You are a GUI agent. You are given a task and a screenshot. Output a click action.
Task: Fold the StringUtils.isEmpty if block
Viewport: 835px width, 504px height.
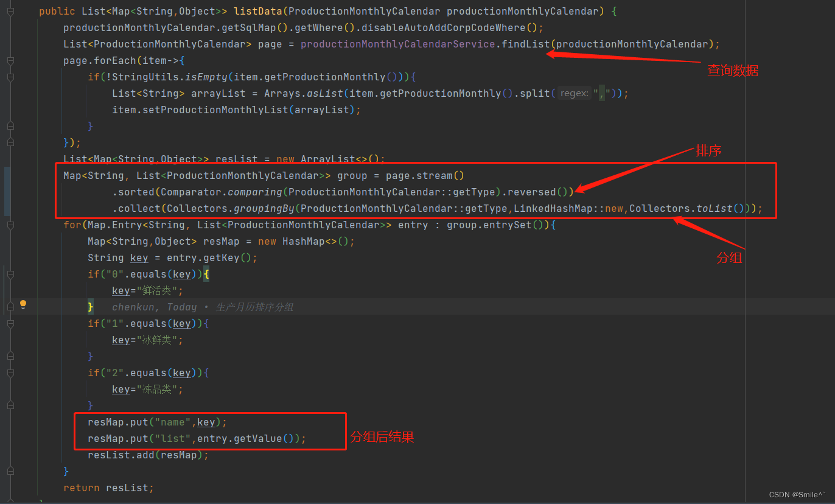click(10, 77)
